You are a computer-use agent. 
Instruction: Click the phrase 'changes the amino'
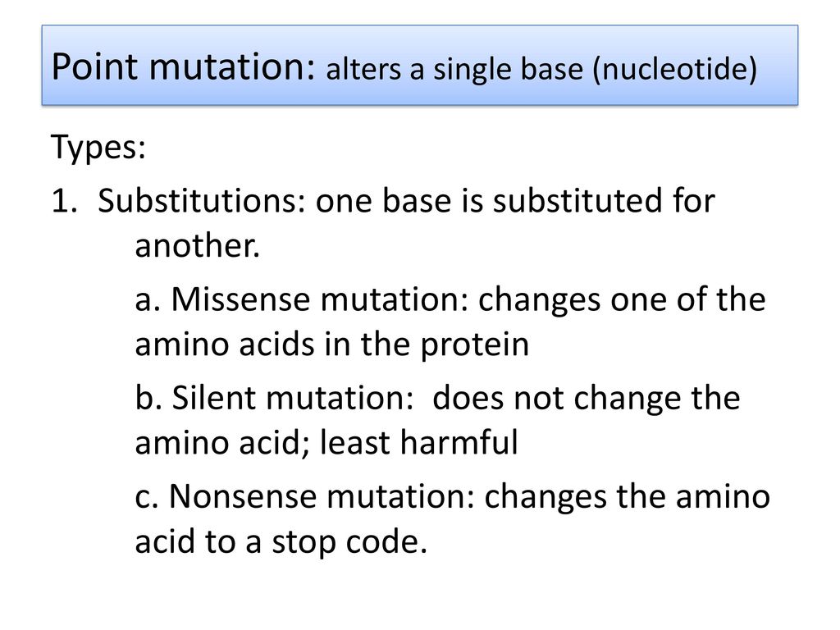628,498
